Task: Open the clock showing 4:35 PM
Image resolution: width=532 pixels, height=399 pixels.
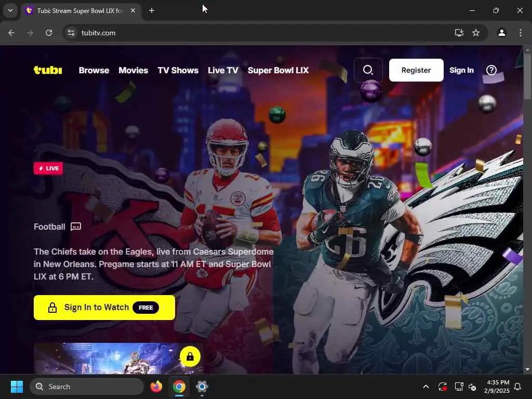Action: [496, 387]
